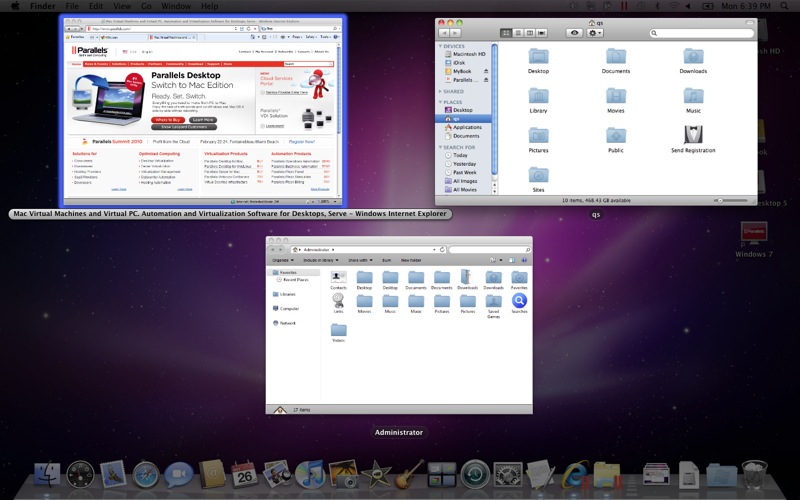The width and height of the screenshot is (800, 500).
Task: Click New folder button in Administrator window
Action: pyautogui.click(x=411, y=259)
